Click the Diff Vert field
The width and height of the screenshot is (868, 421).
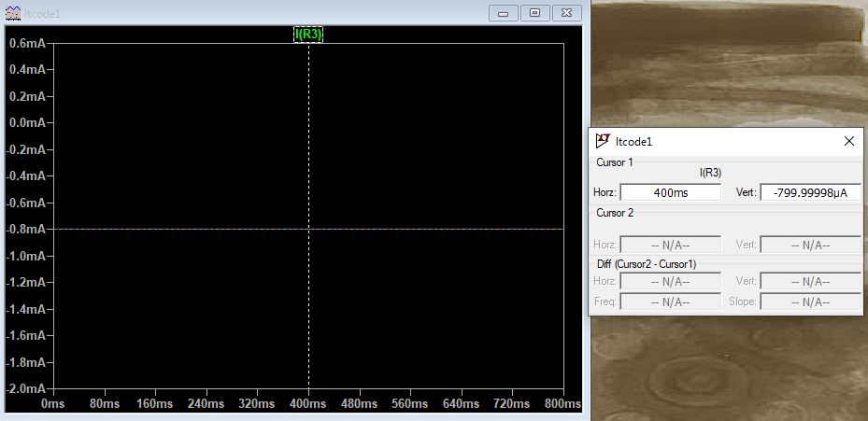pyautogui.click(x=810, y=281)
